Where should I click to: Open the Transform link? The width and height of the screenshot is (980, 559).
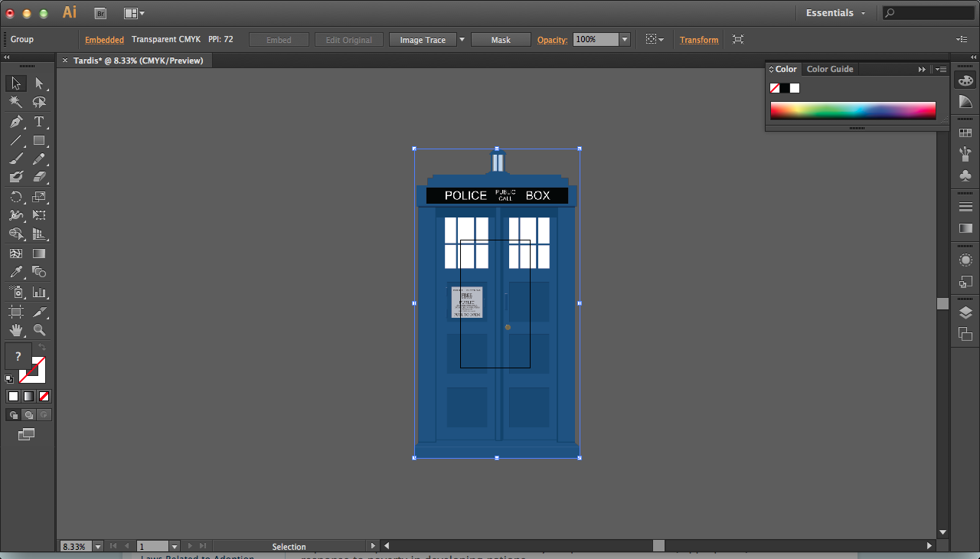(699, 40)
